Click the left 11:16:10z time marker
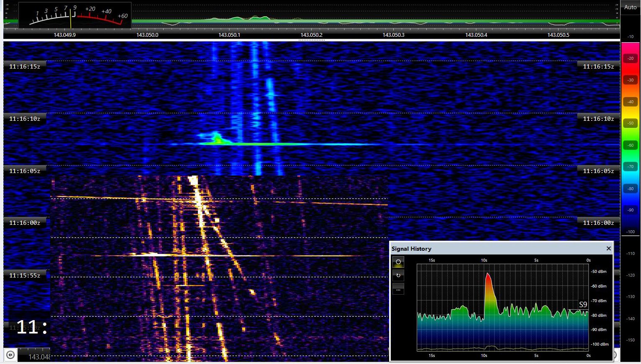This screenshot has width=641, height=364. click(x=25, y=119)
